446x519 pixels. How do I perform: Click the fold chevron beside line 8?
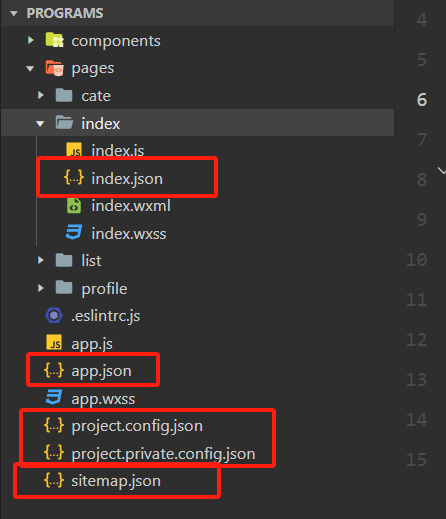click(442, 171)
